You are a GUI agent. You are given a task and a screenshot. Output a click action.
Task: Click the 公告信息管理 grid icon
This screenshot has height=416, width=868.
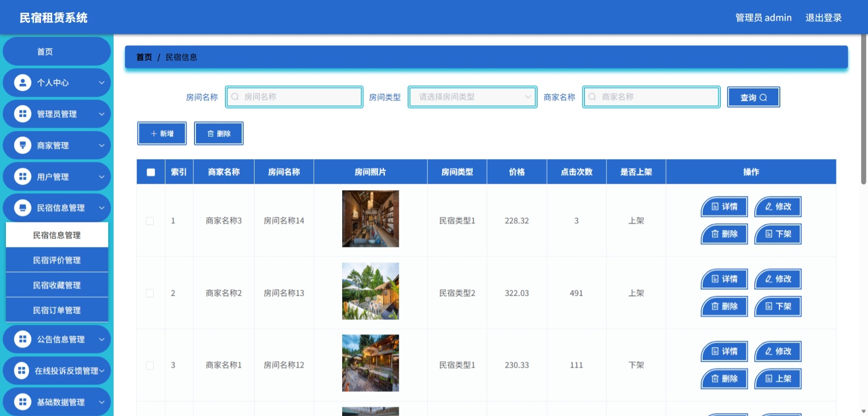(22, 339)
